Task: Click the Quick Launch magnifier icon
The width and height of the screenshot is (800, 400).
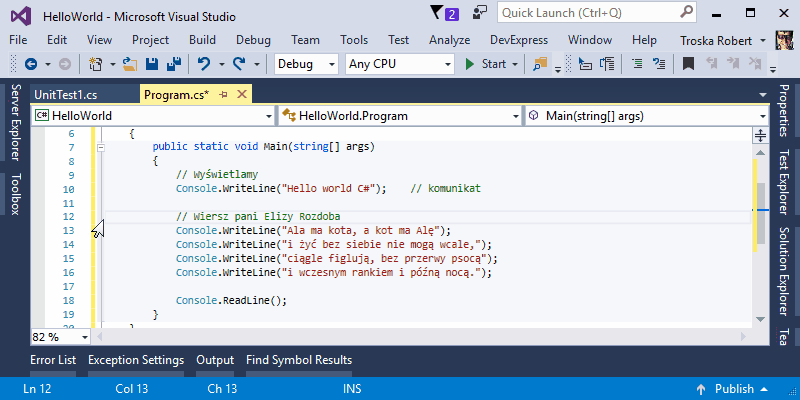Action: (x=686, y=12)
